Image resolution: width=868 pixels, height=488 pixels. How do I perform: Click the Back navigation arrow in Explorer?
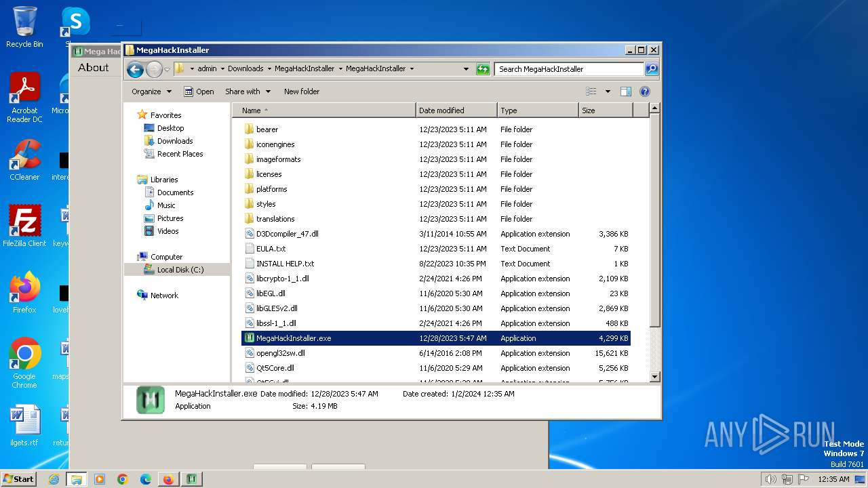135,69
